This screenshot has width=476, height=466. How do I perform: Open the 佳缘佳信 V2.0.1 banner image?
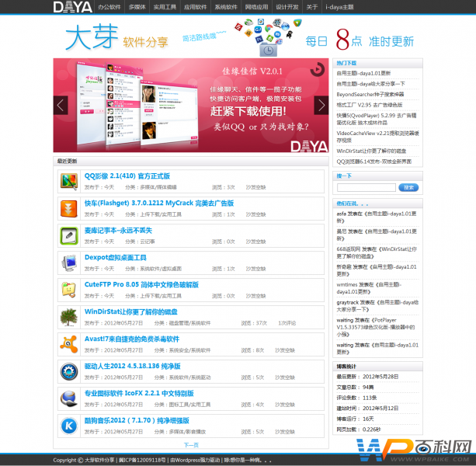(191, 106)
